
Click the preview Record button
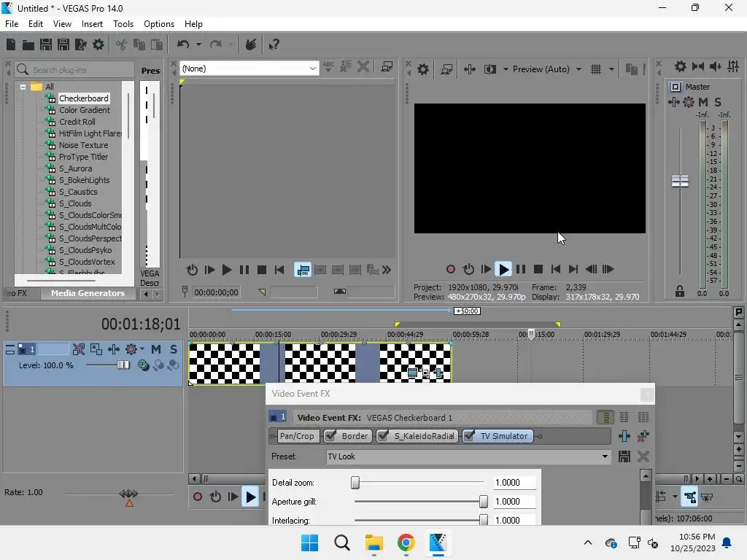coord(451,270)
